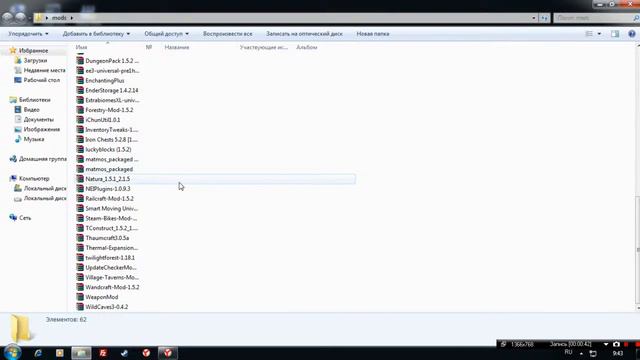640x360 pixels.
Task: Sort by the Участвующие ис... column header
Action: [264, 47]
